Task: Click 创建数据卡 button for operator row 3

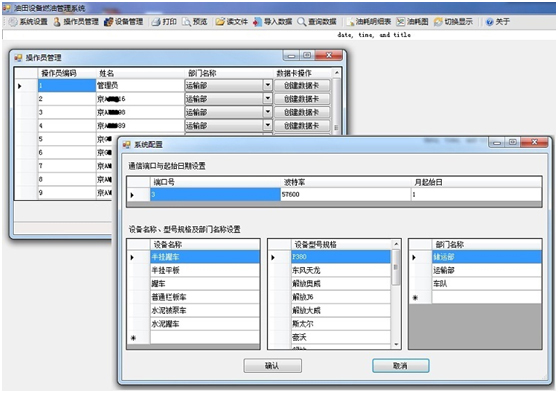Action: [302, 112]
